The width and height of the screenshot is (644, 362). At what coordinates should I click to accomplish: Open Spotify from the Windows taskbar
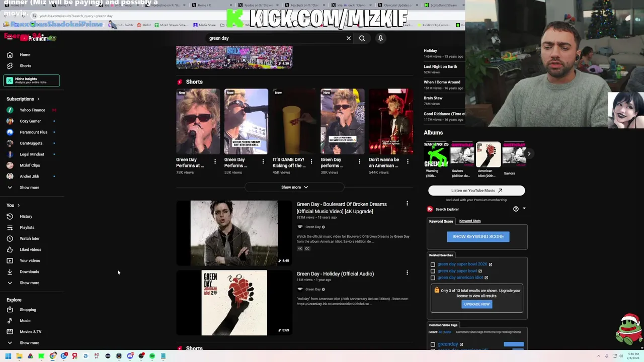pos(152,356)
